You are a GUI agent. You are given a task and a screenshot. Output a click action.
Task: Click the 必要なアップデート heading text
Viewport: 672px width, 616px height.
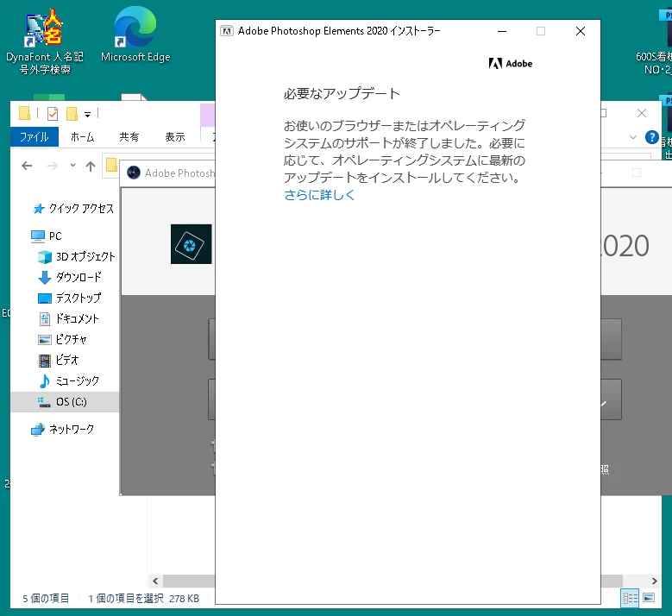click(x=342, y=93)
